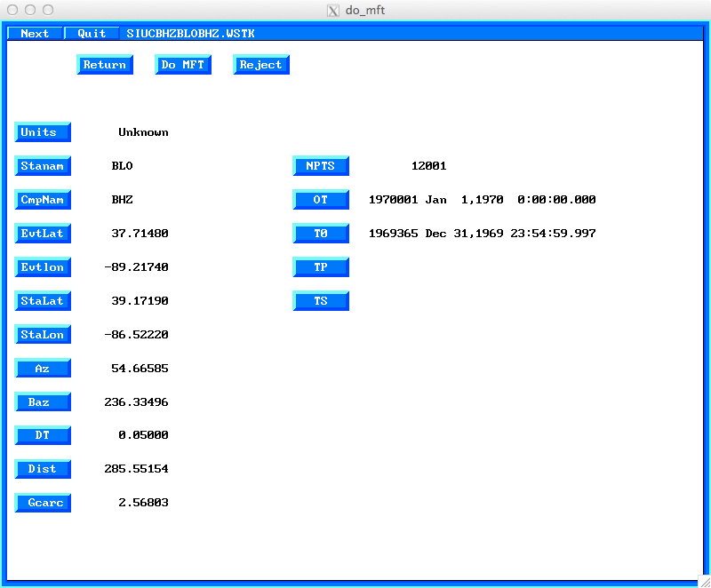
Task: Click the window resize grip corner
Action: (704, 581)
